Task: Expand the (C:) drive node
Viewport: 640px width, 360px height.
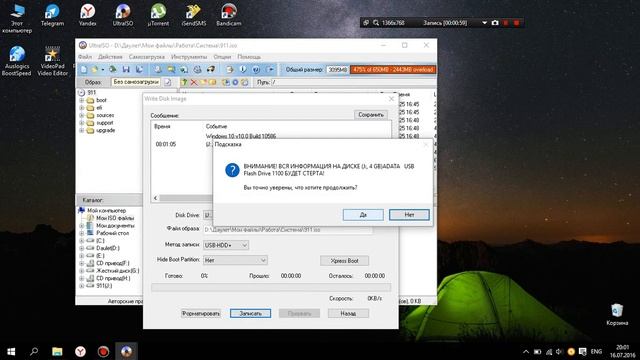Action: pyautogui.click(x=82, y=241)
